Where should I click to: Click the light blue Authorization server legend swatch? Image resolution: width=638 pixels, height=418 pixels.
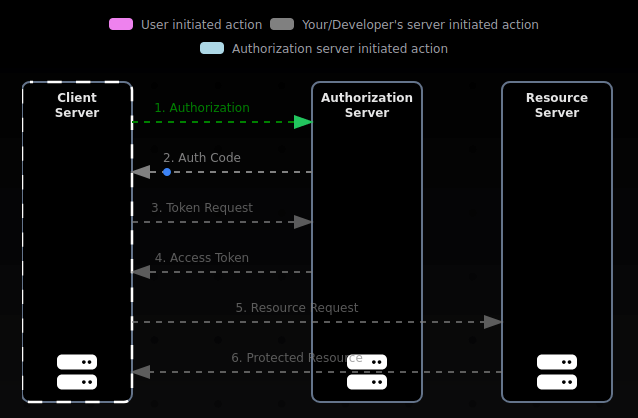tap(212, 48)
